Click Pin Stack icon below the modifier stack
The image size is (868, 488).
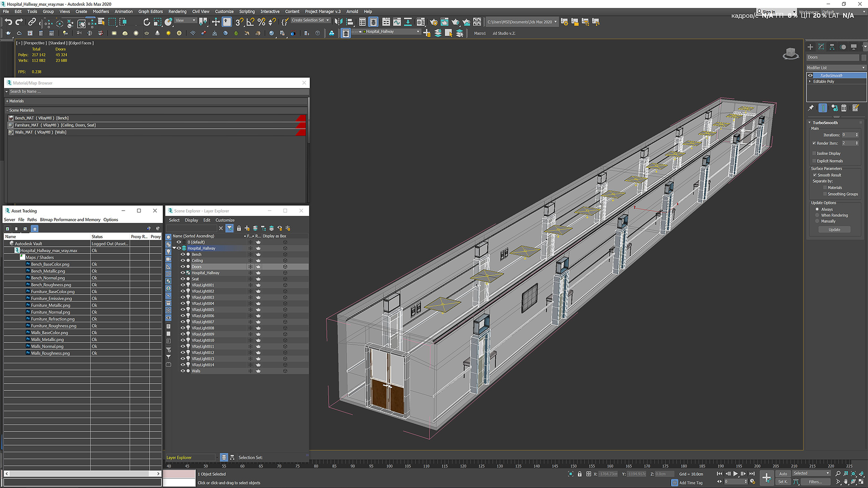pyautogui.click(x=811, y=108)
